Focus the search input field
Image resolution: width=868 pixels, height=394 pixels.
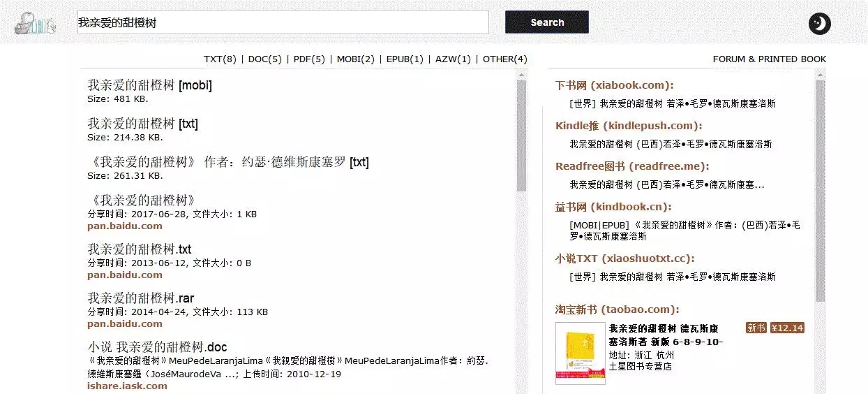[283, 22]
